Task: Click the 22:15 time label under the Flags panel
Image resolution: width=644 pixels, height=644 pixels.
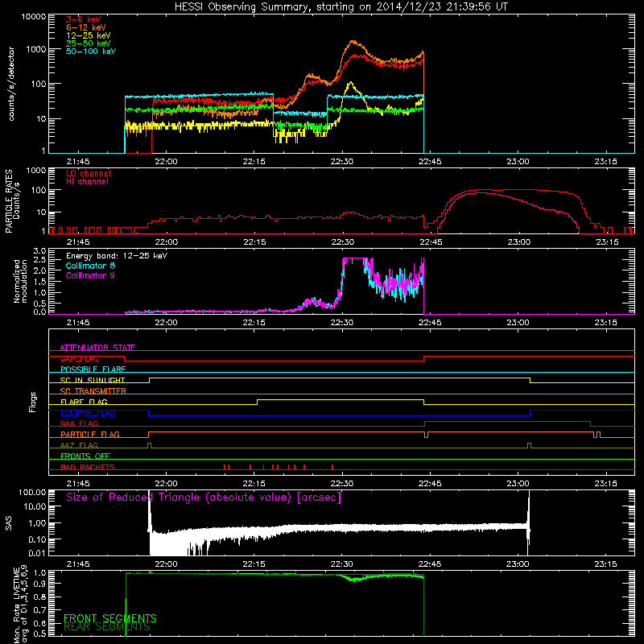Action: [254, 484]
